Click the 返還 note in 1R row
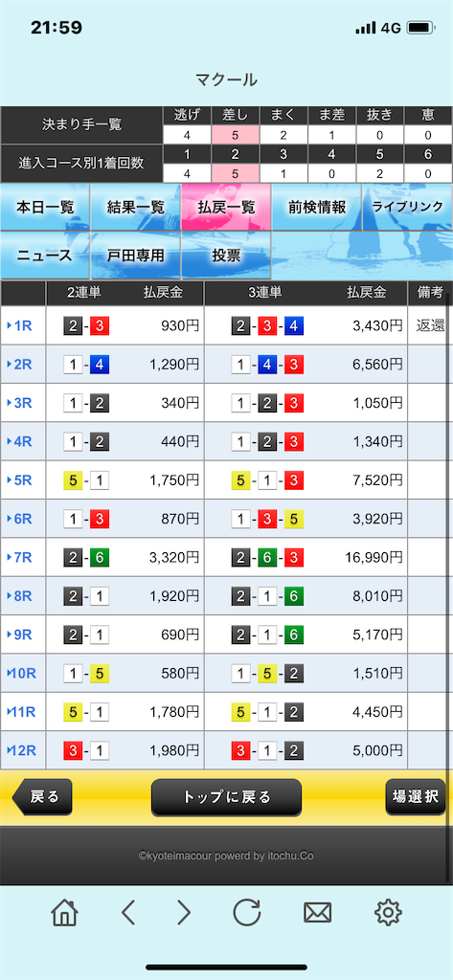453x980 pixels. pos(430,325)
